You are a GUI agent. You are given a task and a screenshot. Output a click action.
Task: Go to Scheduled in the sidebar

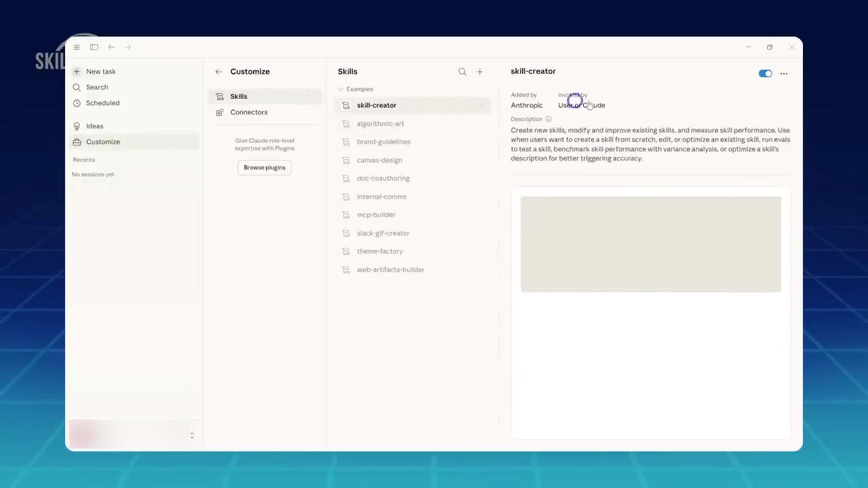(x=133, y=103)
